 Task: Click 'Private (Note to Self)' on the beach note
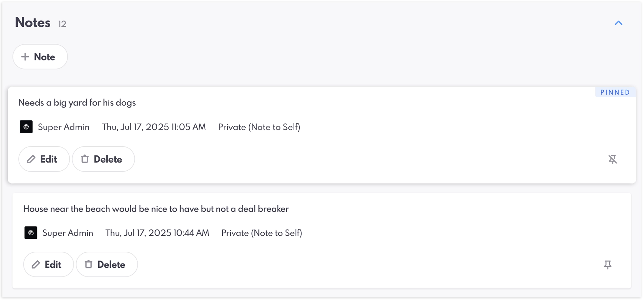point(262,233)
